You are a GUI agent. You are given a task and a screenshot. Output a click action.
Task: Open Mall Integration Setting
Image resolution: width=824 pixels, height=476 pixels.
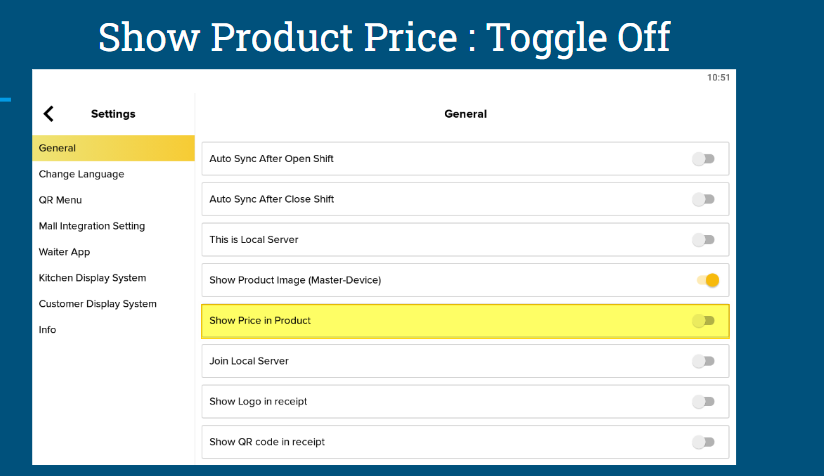91,226
